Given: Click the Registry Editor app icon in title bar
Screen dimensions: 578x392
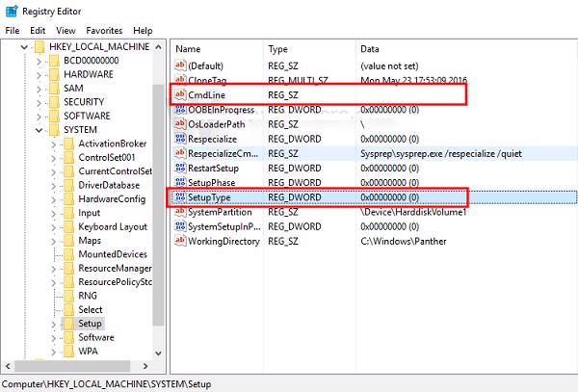Looking at the screenshot, I should tap(12, 12).
